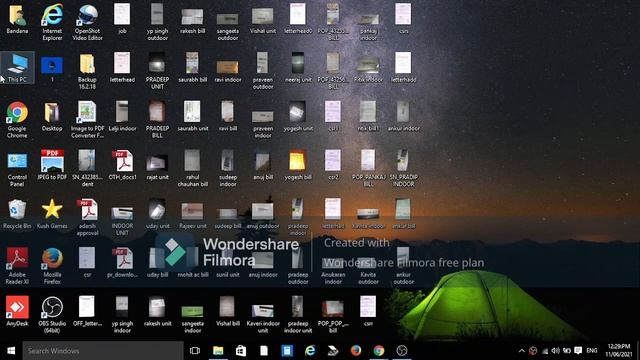Screen dimensions: 640x360
Task: Open the Bandana user folder icon
Action: (17, 19)
